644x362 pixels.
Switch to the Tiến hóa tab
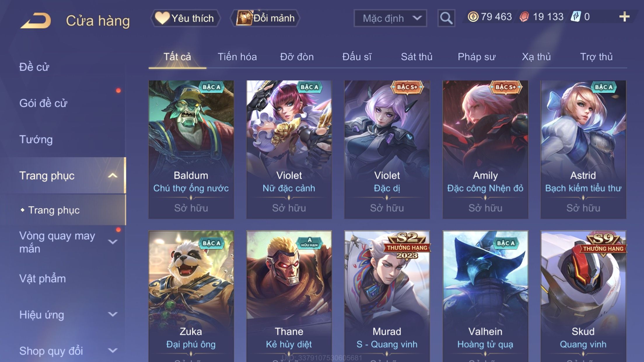click(237, 57)
